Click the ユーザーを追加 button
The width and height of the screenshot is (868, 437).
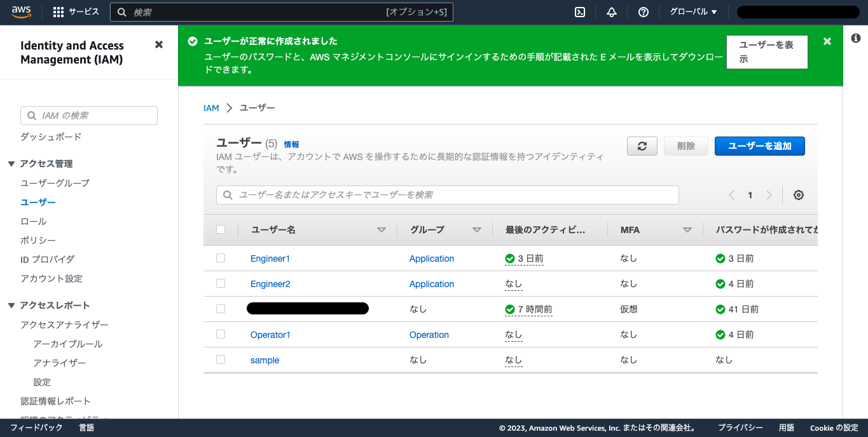tap(759, 145)
